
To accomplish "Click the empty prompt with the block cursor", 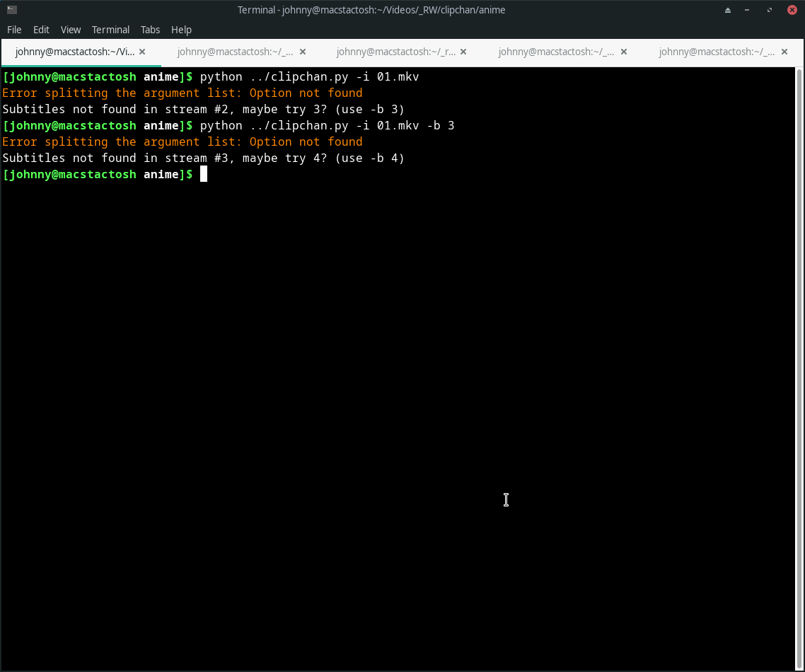I will point(105,175).
